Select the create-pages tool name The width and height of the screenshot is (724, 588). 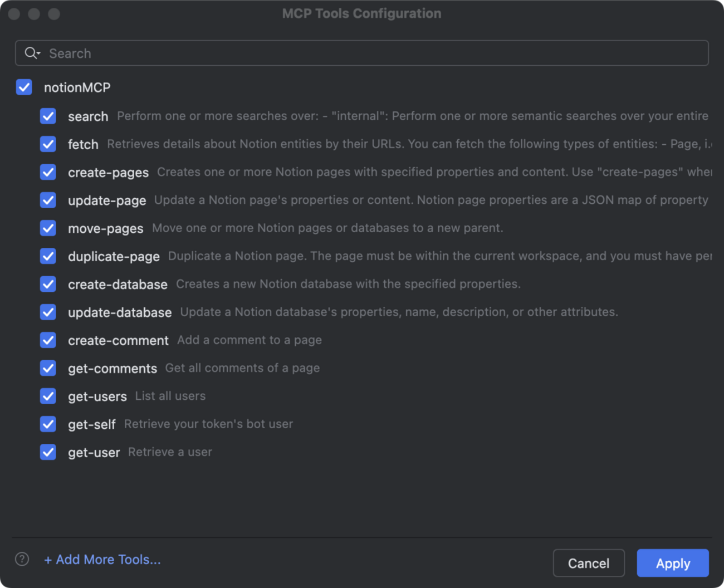pos(108,173)
